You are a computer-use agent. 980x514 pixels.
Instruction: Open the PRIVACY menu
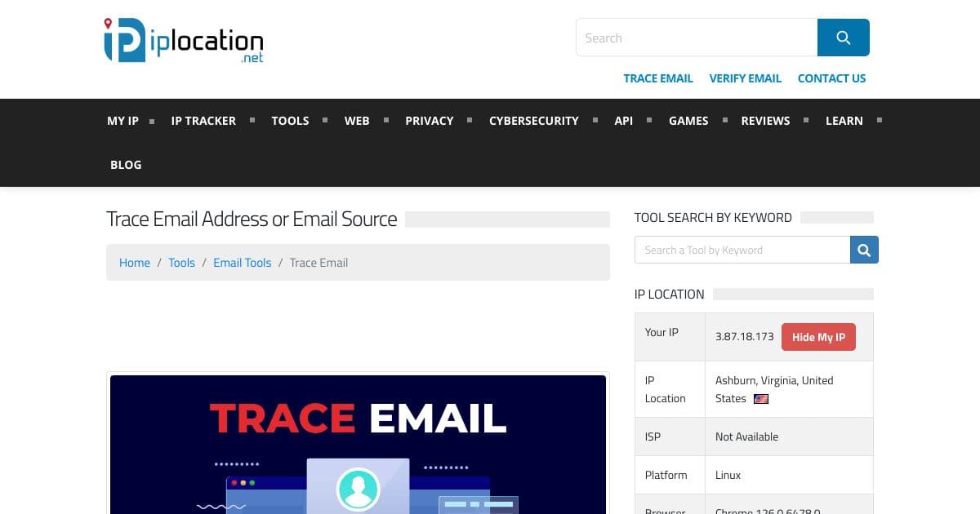(429, 120)
